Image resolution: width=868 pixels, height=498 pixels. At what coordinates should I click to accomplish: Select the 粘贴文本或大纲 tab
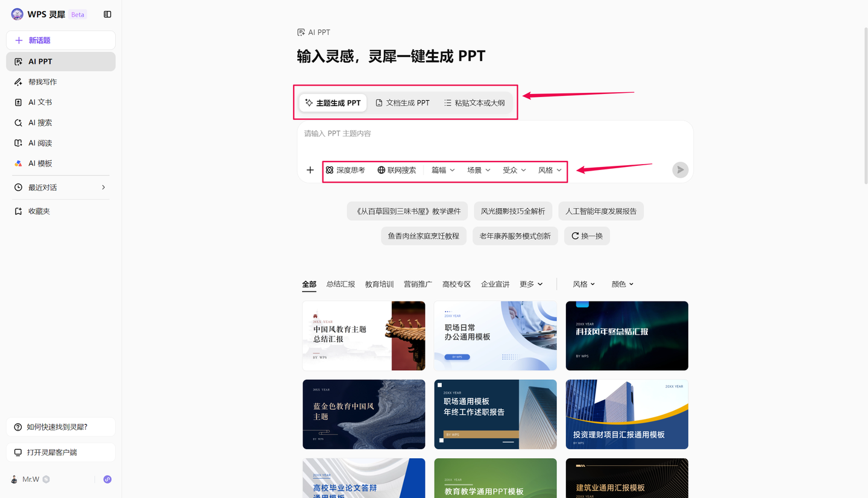474,103
